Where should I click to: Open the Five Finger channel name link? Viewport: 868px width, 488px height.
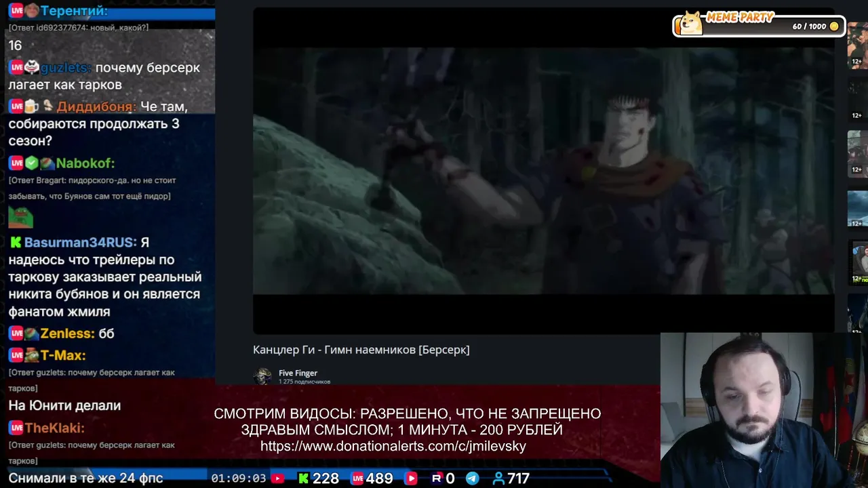pyautogui.click(x=298, y=373)
